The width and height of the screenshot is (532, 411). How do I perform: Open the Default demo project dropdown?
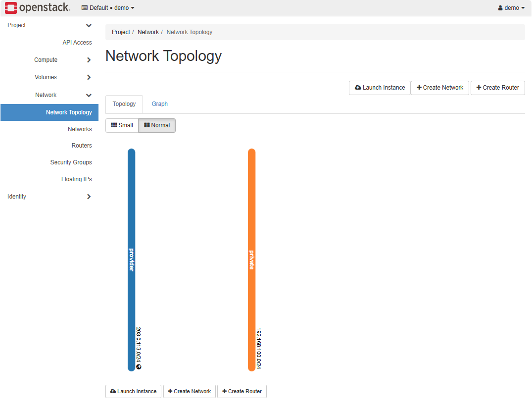click(108, 8)
